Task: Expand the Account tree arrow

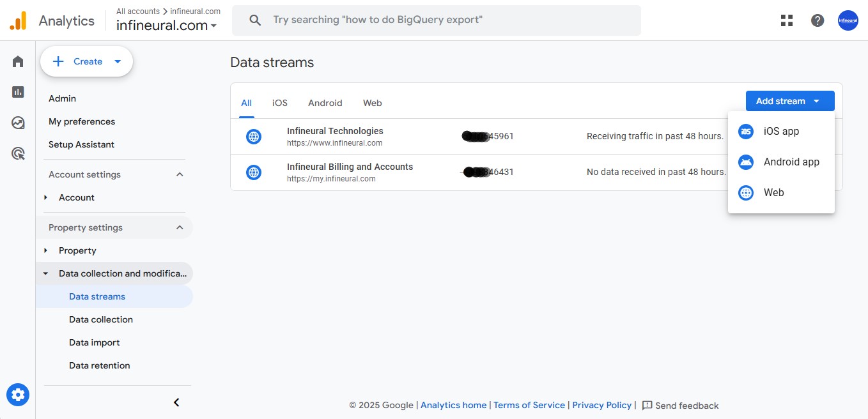Action: pos(45,197)
